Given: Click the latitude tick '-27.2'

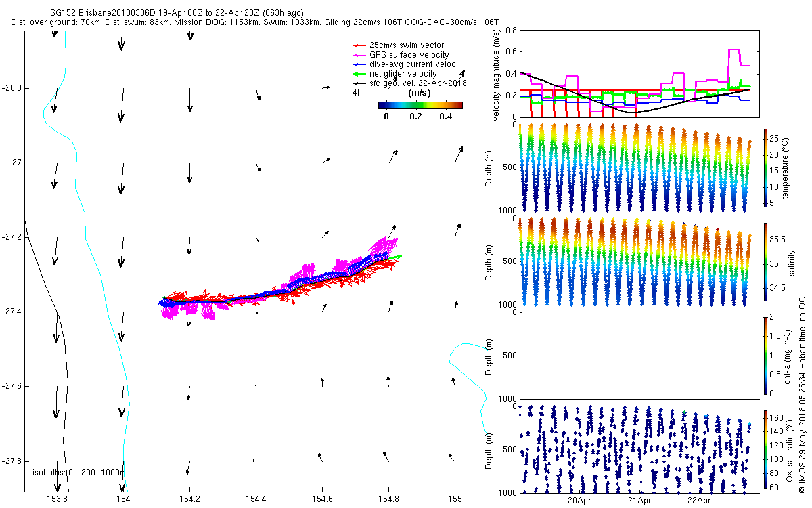Looking at the screenshot, I should [13, 237].
